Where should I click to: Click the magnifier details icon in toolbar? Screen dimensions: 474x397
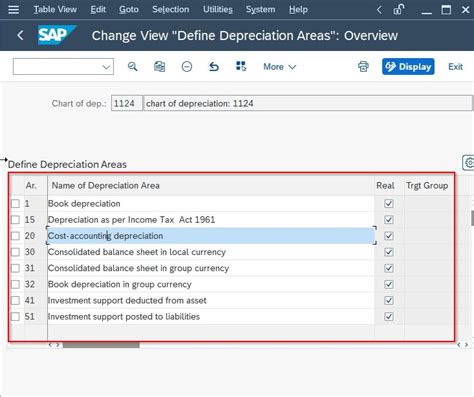(x=132, y=67)
